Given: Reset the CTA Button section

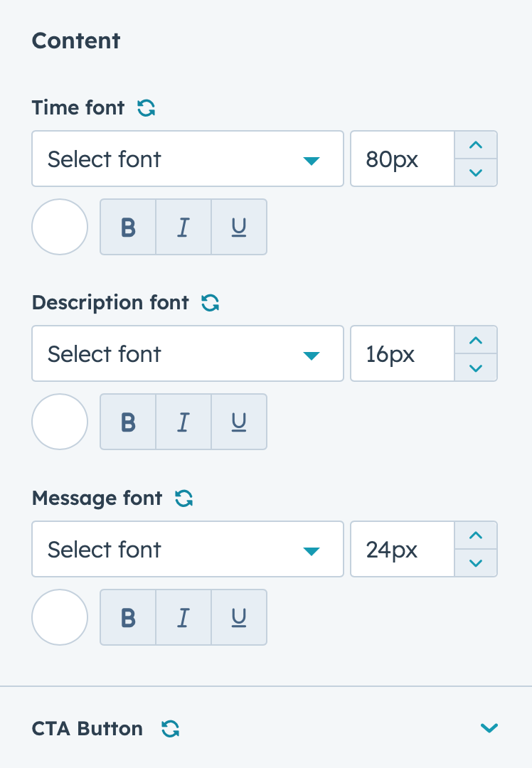Looking at the screenshot, I should tap(170, 728).
